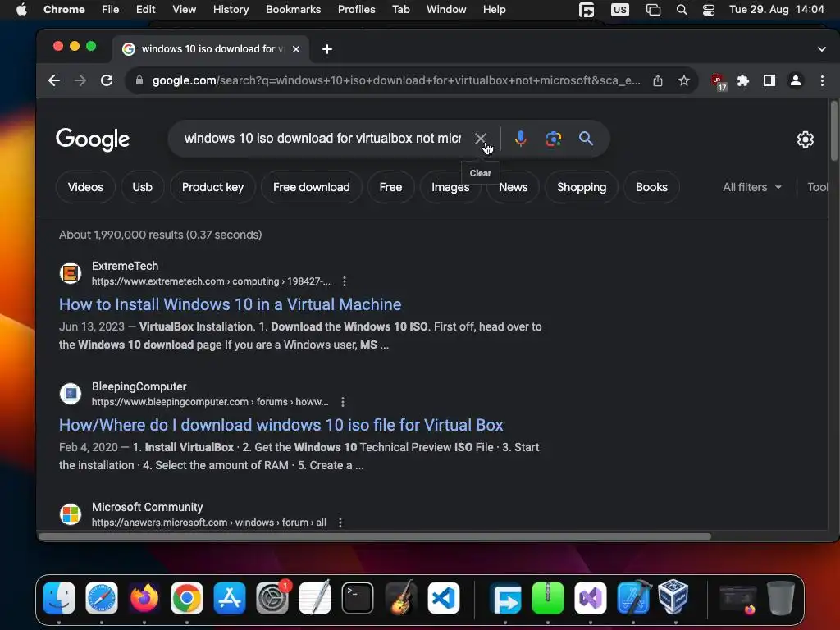Open the Profiles menu
Image resolution: width=840 pixels, height=630 pixels.
[356, 9]
